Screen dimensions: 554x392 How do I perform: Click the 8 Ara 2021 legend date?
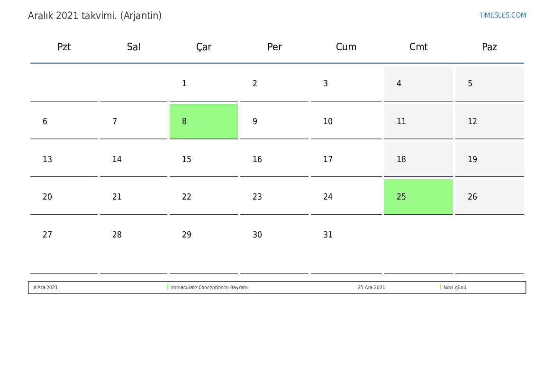click(45, 287)
